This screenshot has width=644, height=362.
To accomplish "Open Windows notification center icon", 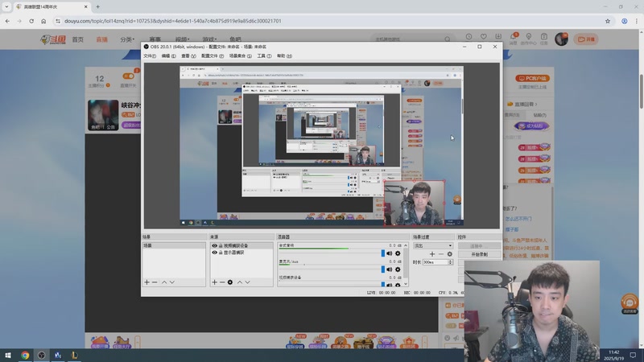I will point(633,356).
